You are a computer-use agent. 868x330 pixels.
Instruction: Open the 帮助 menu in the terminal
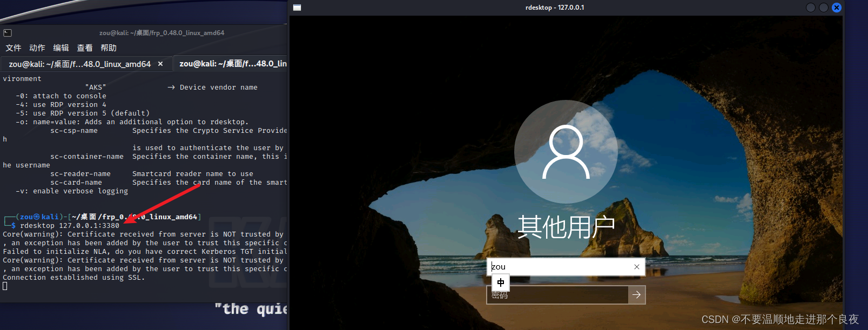click(109, 48)
